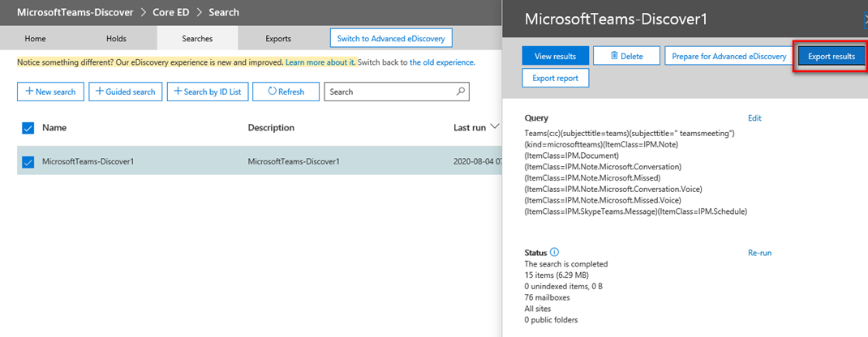Screen dimensions: 868x337
Task: Re-run the search
Action: point(759,253)
